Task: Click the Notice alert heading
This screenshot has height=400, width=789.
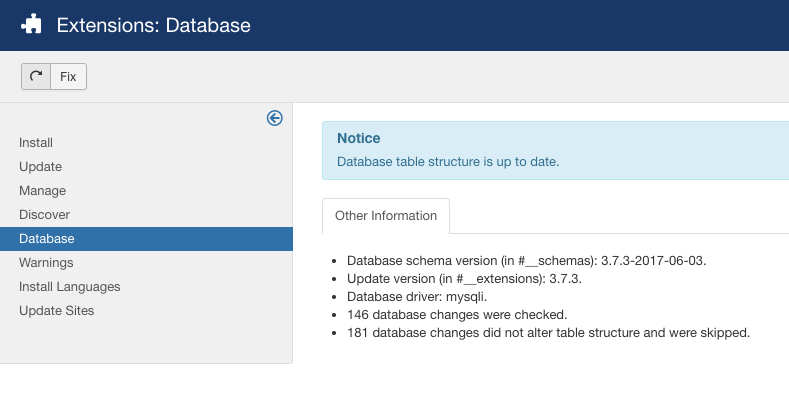Action: tap(359, 138)
